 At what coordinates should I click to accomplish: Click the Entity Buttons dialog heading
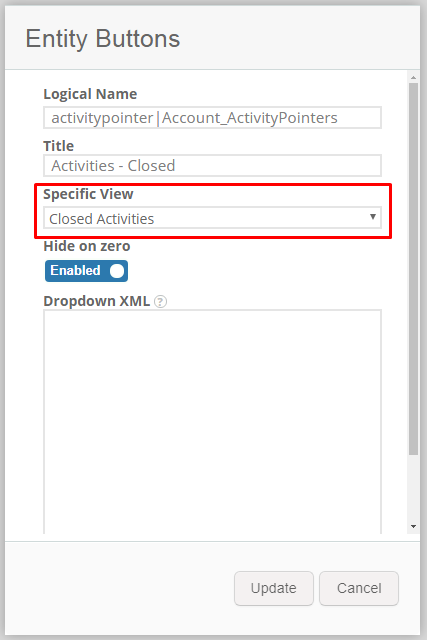pyautogui.click(x=103, y=39)
